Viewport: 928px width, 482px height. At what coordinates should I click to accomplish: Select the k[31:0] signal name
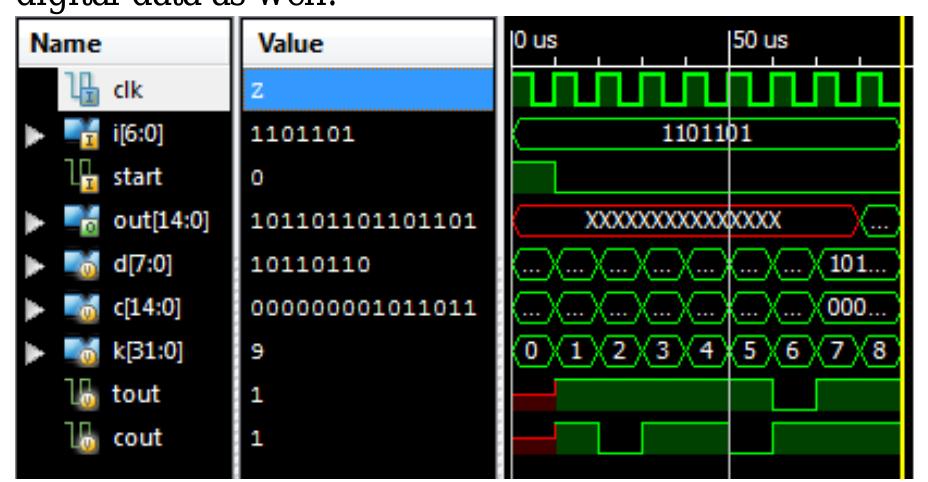tap(148, 351)
